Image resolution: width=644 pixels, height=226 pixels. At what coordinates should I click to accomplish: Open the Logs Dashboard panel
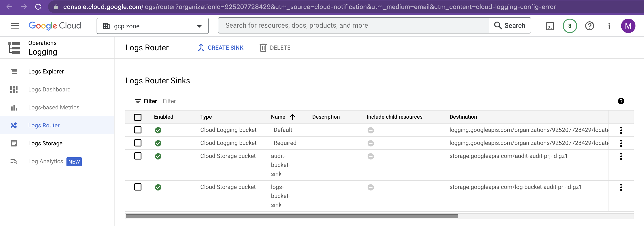click(49, 89)
